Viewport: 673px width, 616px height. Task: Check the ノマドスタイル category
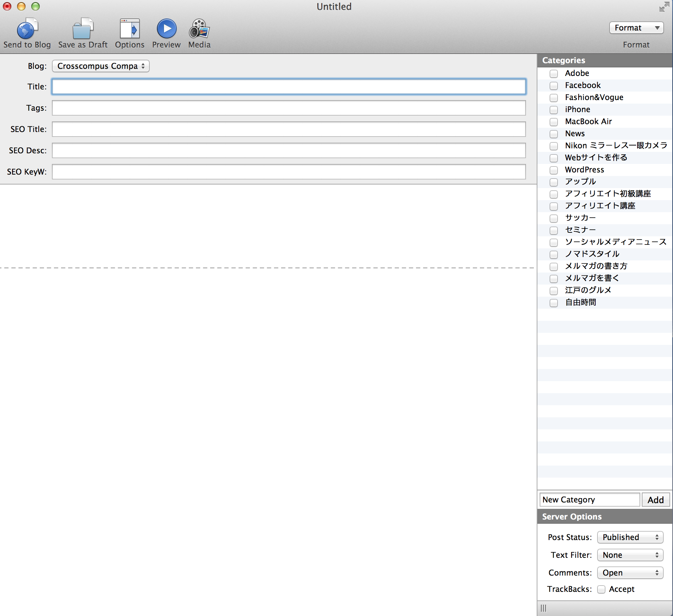(554, 254)
